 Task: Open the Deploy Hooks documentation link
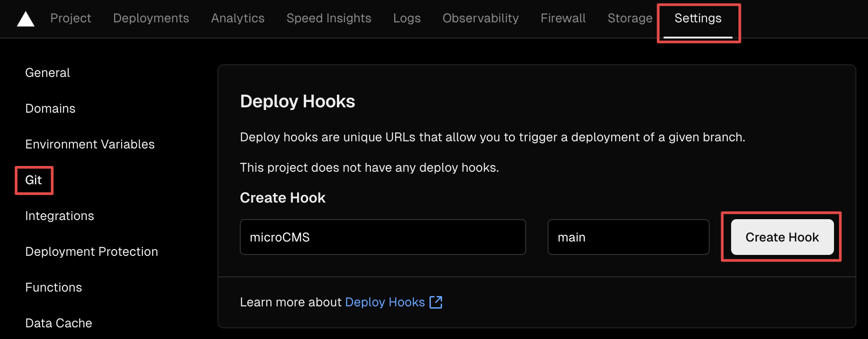coord(385,302)
